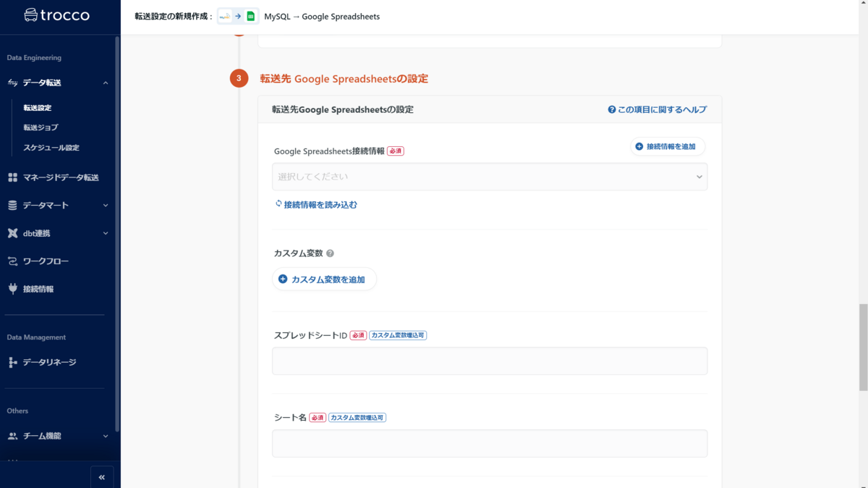
Task: Click the page vertical scrollbar thumb
Action: pyautogui.click(x=863, y=348)
